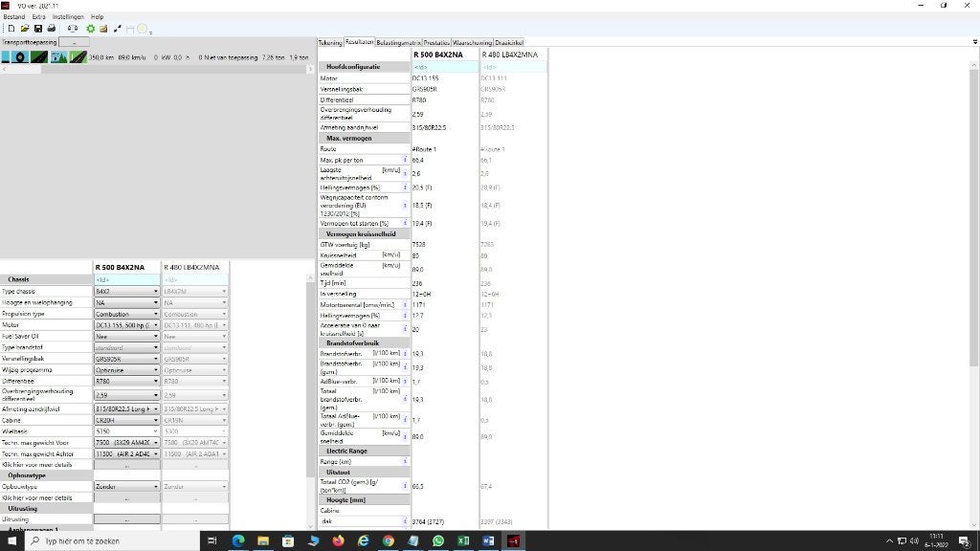Show info for Range (km) row
980x551 pixels.
point(405,461)
